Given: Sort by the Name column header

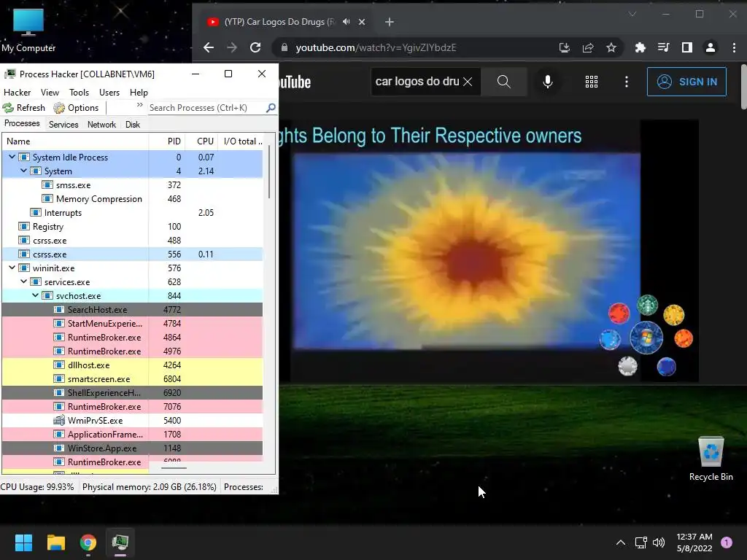Looking at the screenshot, I should pos(75,141).
